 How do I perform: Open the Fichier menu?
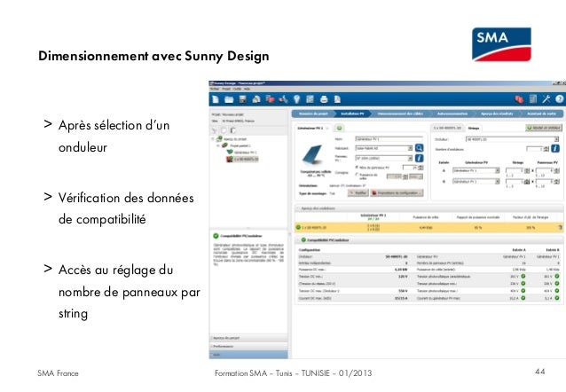[x=215, y=89]
